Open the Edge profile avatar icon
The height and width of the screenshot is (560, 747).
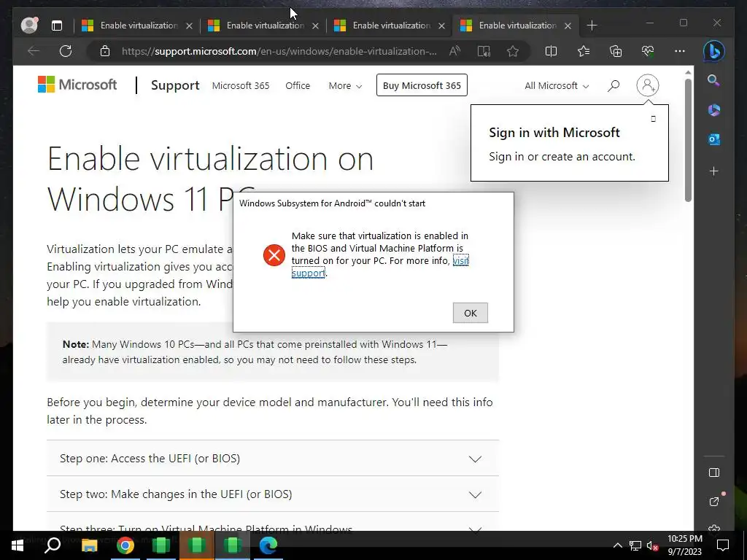[29, 26]
